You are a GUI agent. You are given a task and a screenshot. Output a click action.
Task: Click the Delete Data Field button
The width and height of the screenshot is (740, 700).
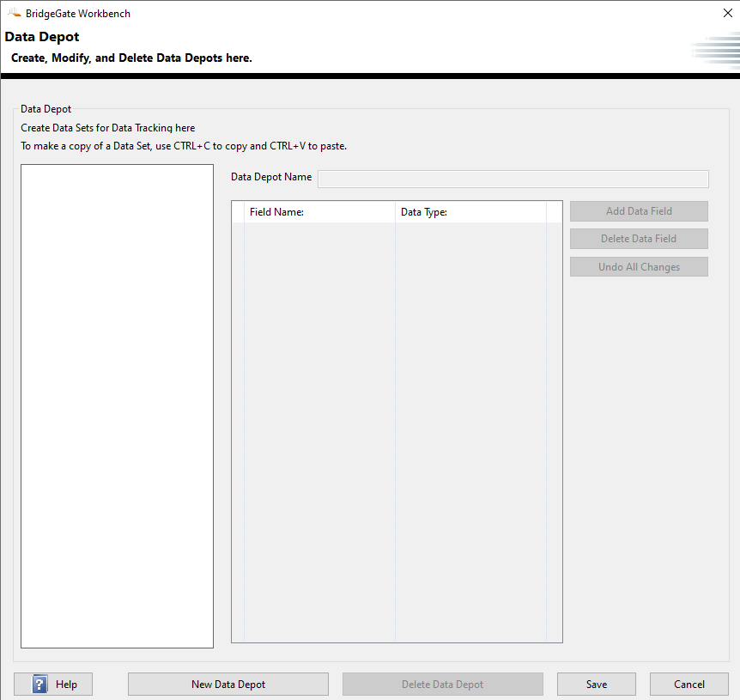point(639,239)
